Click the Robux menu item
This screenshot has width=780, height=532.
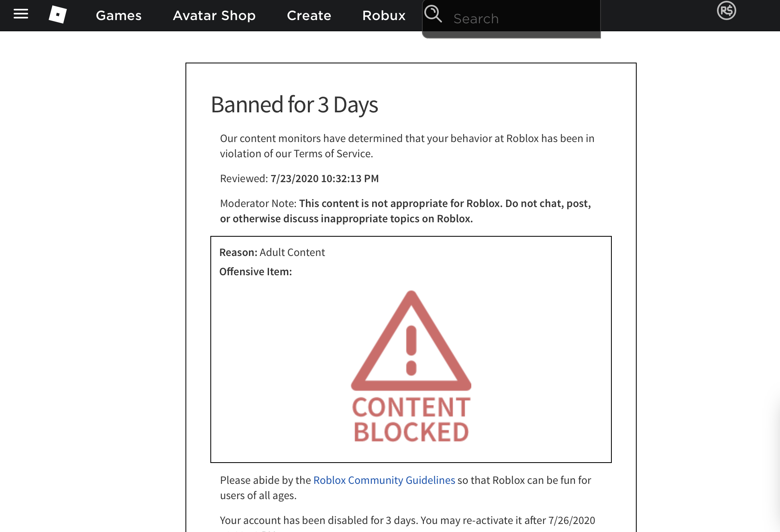[x=384, y=15]
